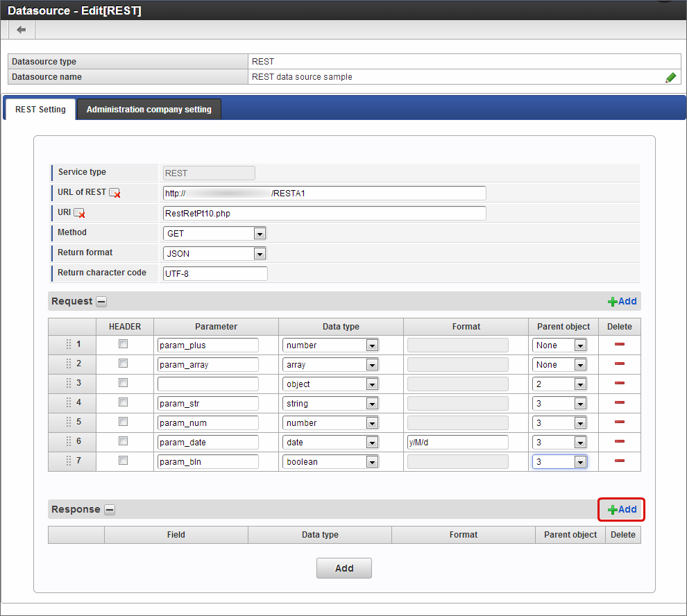This screenshot has width=687, height=616.
Task: Edit datasource name with pencil icon
Action: [x=670, y=78]
